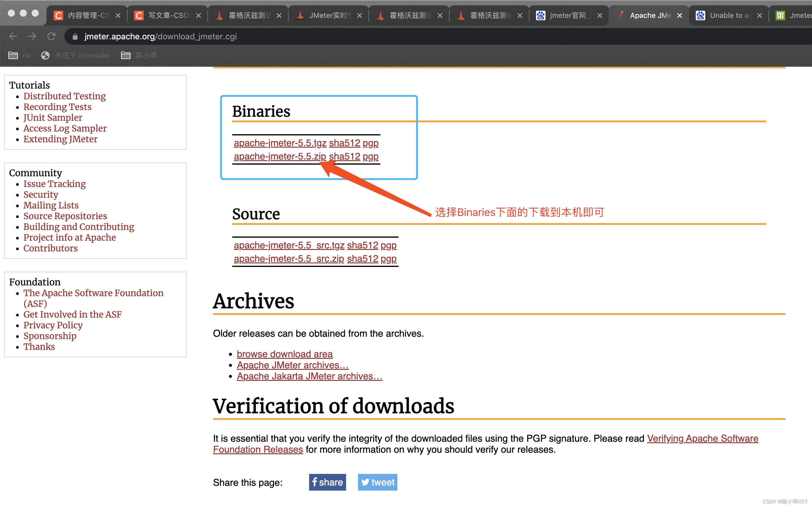Open The Apache Software Foundation (ASF) link
Image resolution: width=812 pixels, height=507 pixels.
(94, 298)
